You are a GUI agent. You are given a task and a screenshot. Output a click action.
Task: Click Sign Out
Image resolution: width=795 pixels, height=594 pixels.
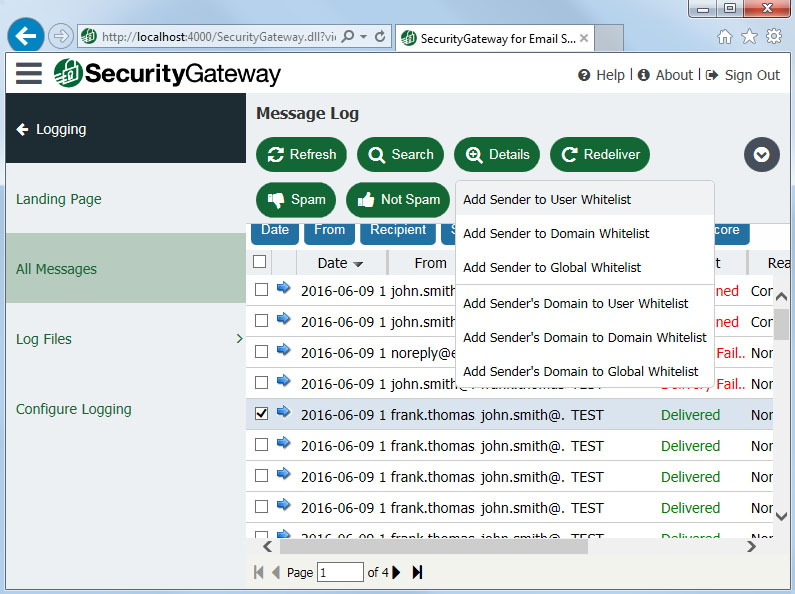743,75
